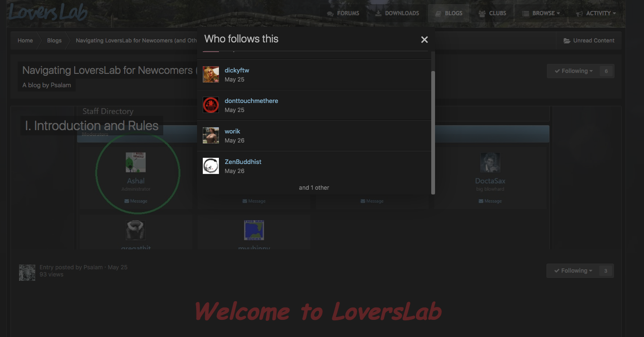Click 'May 25' under dickyftw
Screen dimensions: 644x337
tap(234, 80)
